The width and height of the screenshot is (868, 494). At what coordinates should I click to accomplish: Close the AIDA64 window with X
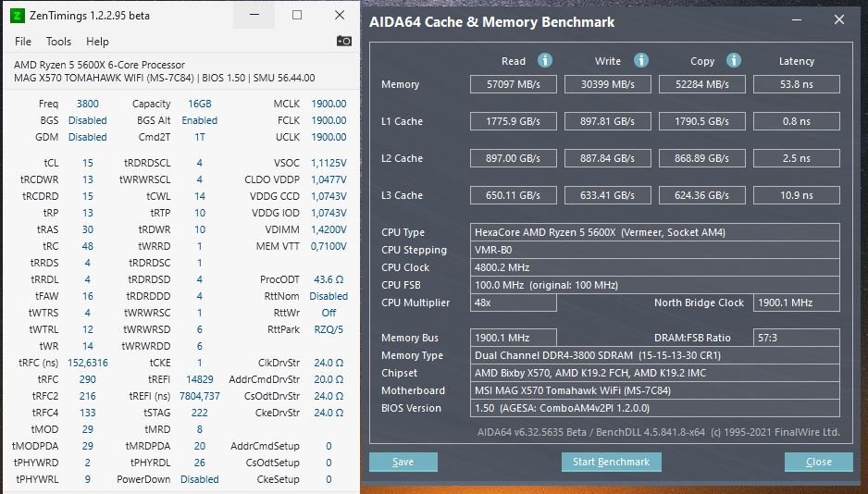pyautogui.click(x=839, y=20)
